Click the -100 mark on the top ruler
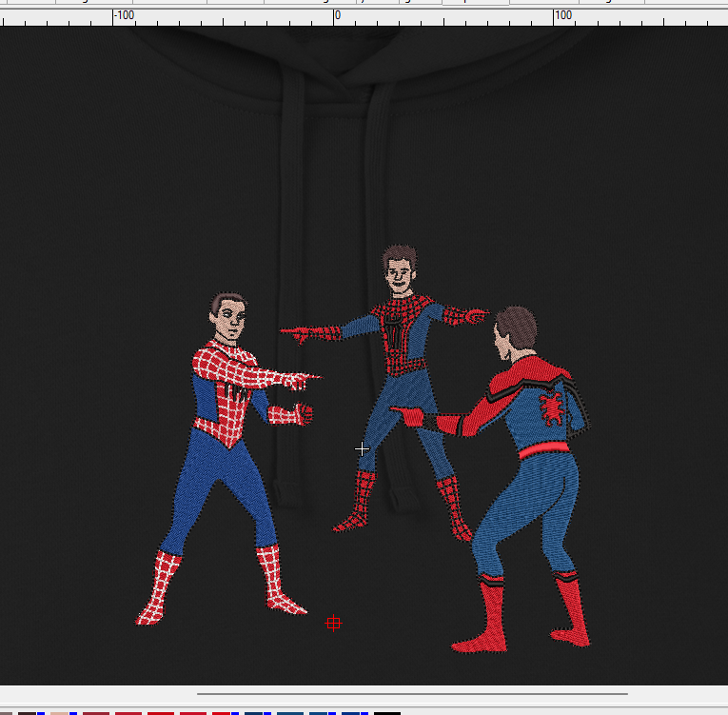 (x=122, y=15)
